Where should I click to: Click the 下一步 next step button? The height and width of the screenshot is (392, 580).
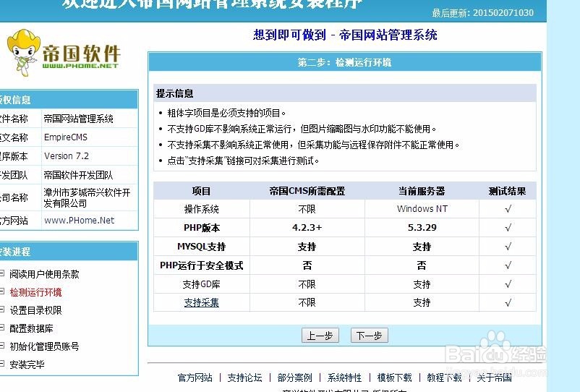click(369, 336)
